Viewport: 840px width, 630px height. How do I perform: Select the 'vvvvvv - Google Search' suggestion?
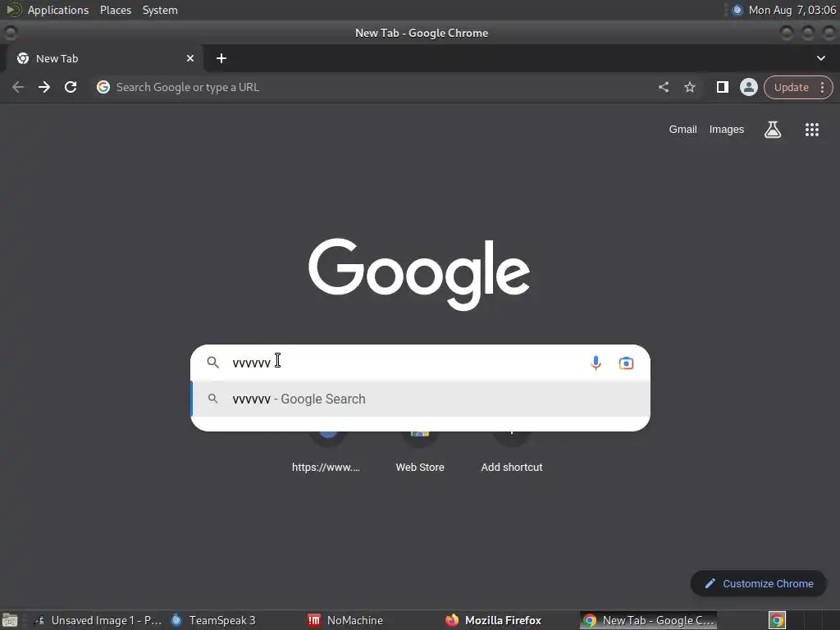tap(421, 399)
